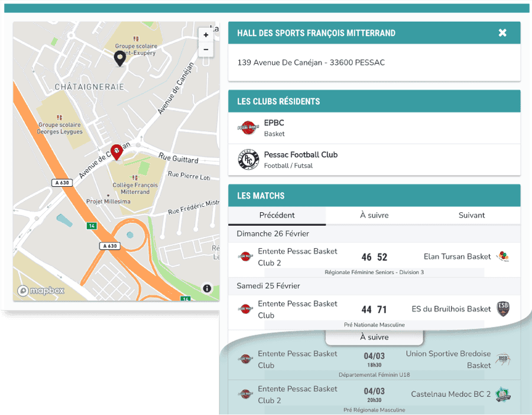Click the Elan Tursan Basket team logo

[x=502, y=257]
